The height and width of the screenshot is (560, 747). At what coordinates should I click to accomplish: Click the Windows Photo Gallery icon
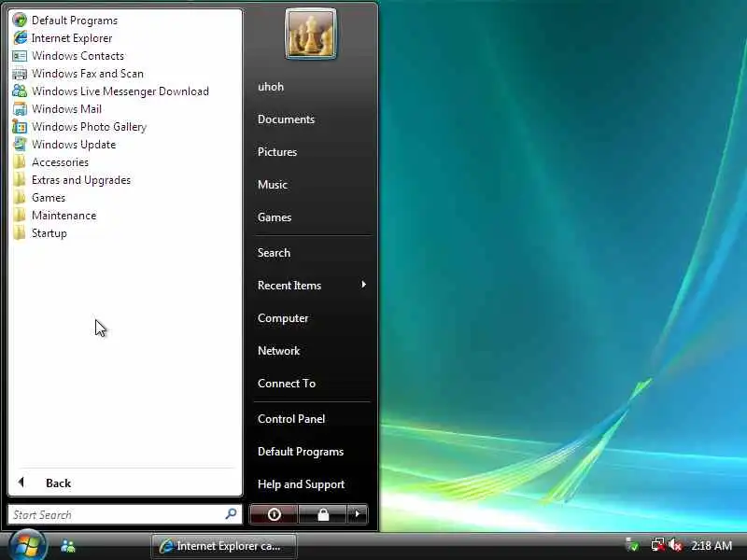click(x=20, y=127)
